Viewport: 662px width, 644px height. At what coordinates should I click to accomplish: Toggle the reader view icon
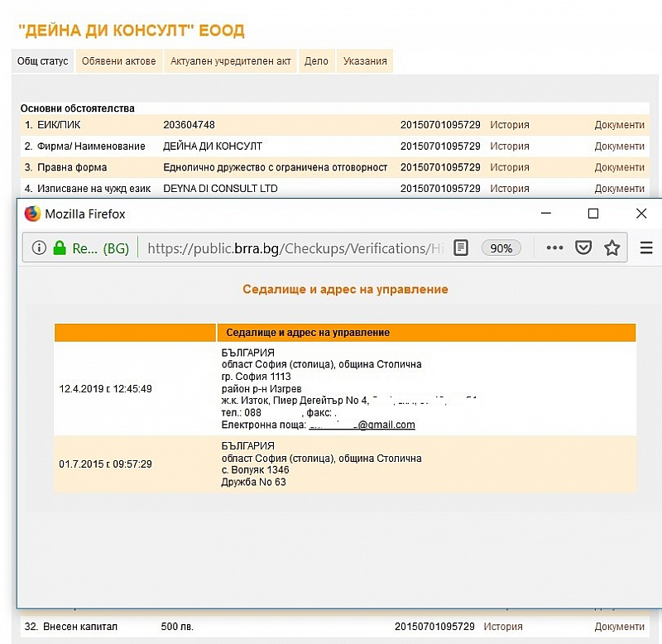pyautogui.click(x=461, y=248)
